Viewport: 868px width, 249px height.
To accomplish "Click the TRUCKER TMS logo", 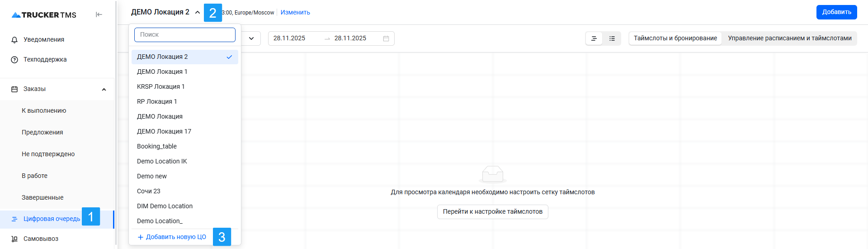I will (x=44, y=15).
